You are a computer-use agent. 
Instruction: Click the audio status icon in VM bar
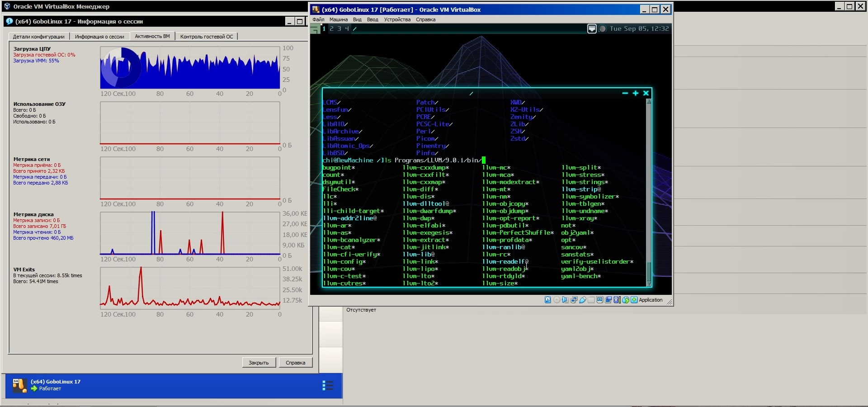(x=565, y=300)
